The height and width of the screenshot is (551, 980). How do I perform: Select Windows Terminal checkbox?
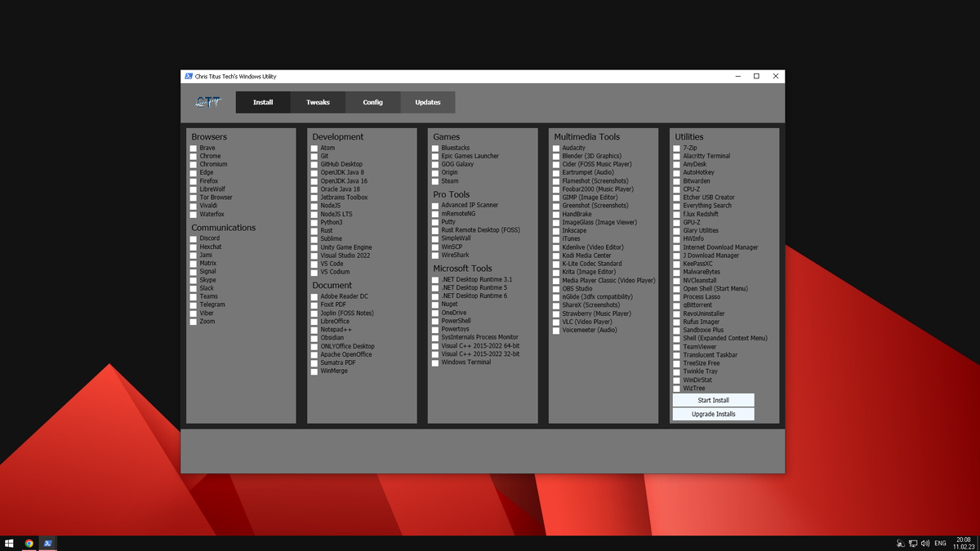[435, 362]
